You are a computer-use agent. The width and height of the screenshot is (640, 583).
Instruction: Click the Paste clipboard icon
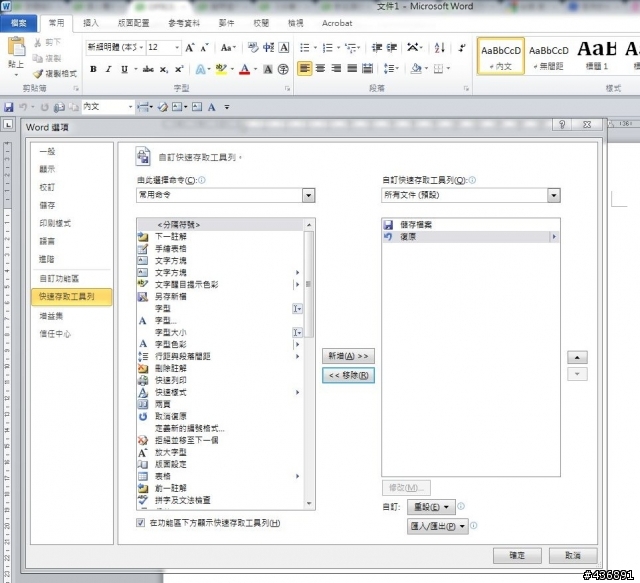click(16, 47)
